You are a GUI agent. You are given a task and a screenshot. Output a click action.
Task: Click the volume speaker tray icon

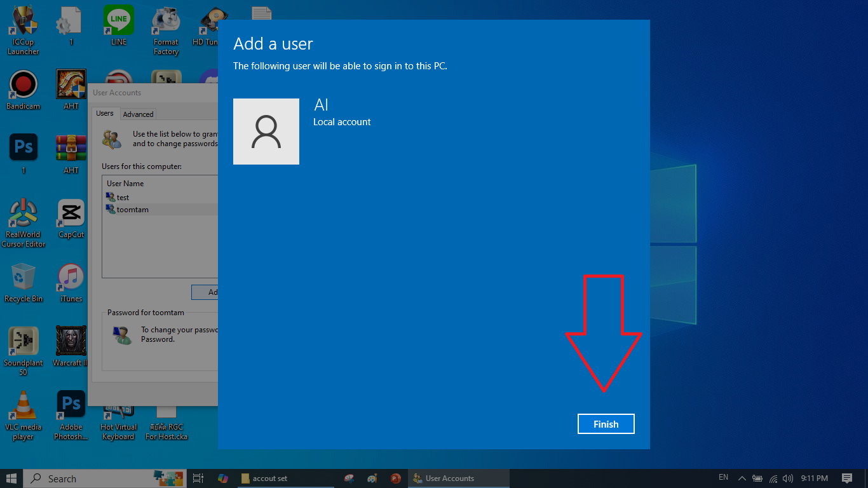(788, 478)
